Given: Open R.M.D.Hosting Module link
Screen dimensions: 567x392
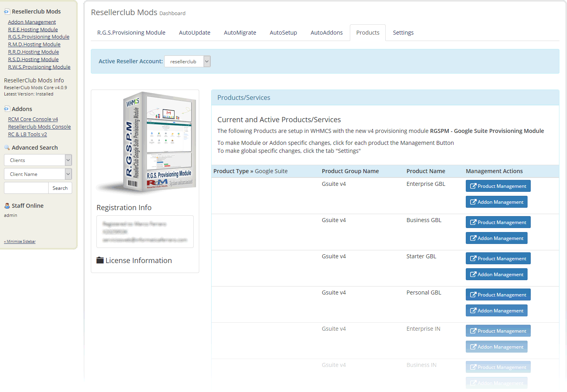Looking at the screenshot, I should click(34, 44).
